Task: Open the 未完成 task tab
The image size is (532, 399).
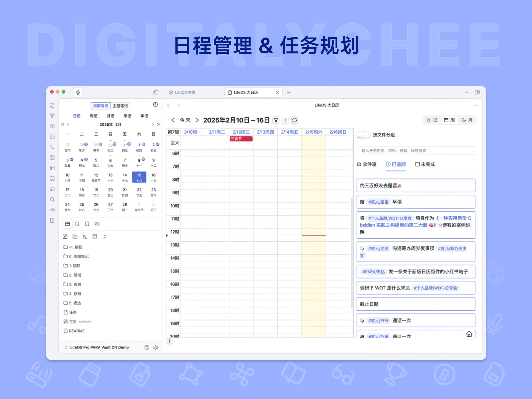Action: click(425, 164)
